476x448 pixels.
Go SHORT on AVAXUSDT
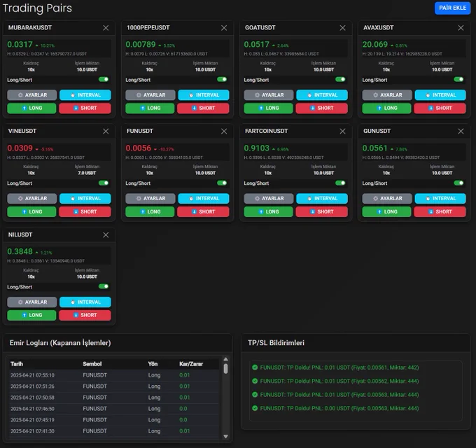pyautogui.click(x=440, y=108)
